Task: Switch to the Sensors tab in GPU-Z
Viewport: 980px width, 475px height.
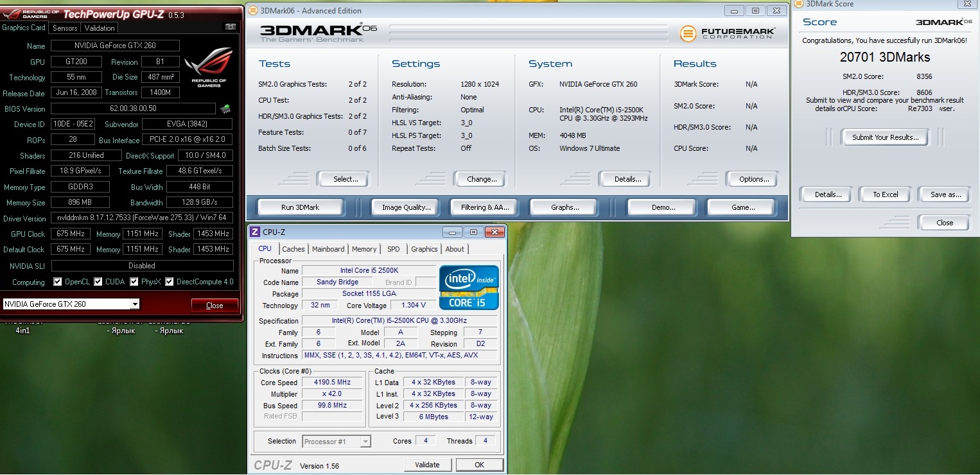Action: [65, 28]
